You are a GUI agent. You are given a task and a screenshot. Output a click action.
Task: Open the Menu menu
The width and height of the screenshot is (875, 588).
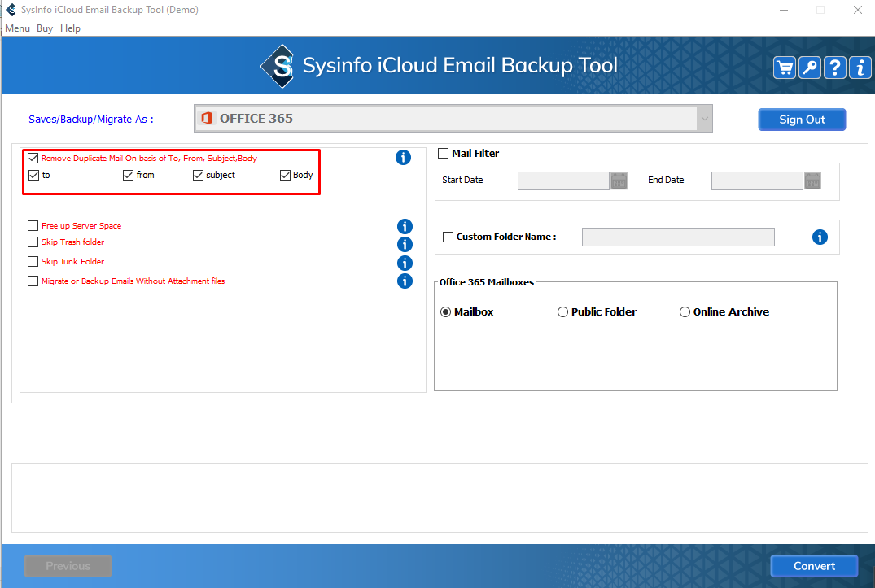click(x=17, y=28)
